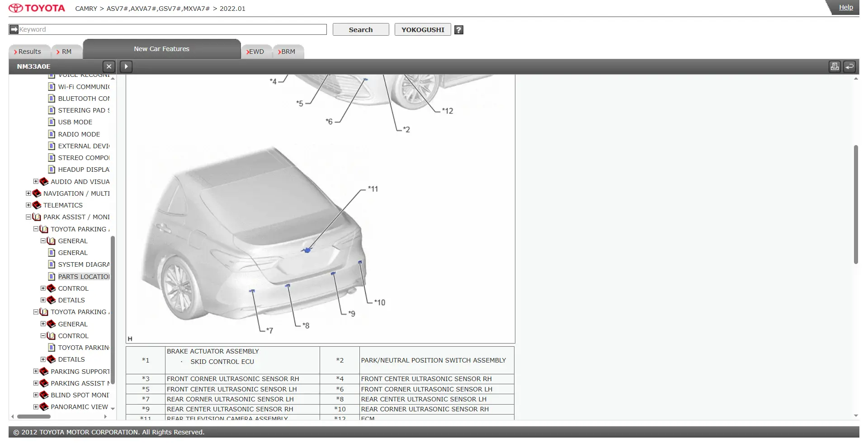Screen dimensions: 868x443
Task: Click the arrow icon beside the Keyword field
Action: [x=14, y=29]
